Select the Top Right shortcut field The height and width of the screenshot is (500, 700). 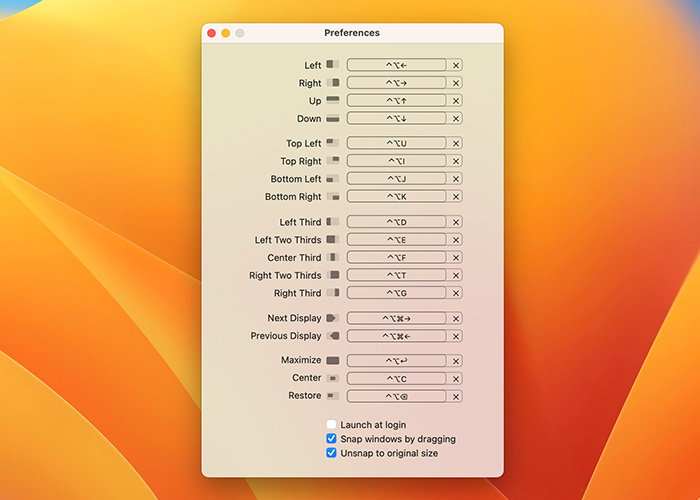point(396,161)
